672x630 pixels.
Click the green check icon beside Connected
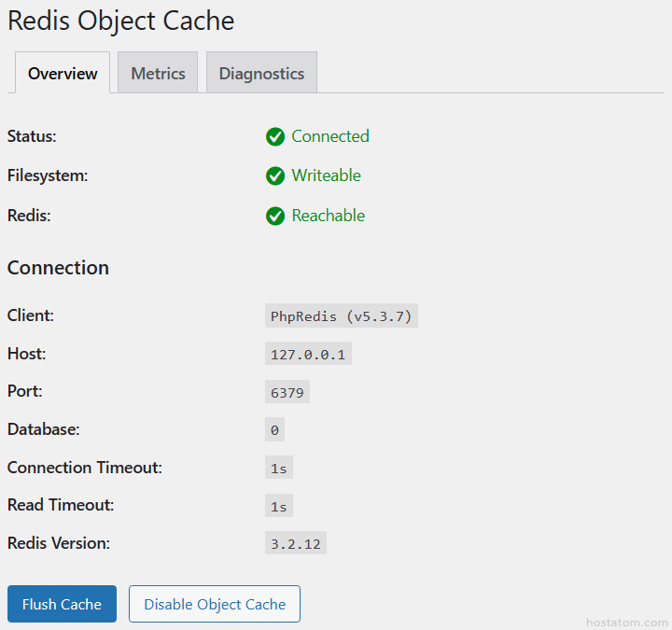tap(275, 137)
